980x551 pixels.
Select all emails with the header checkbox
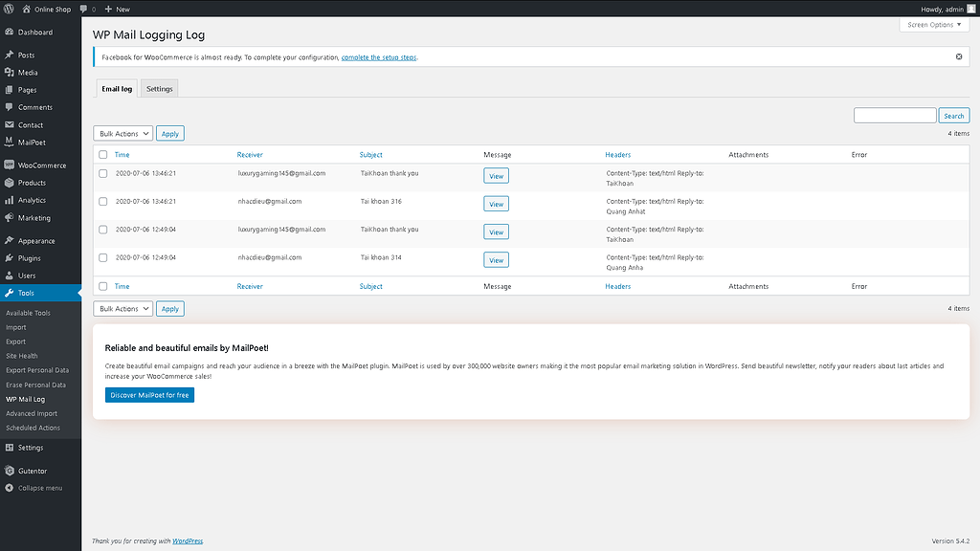pyautogui.click(x=103, y=154)
